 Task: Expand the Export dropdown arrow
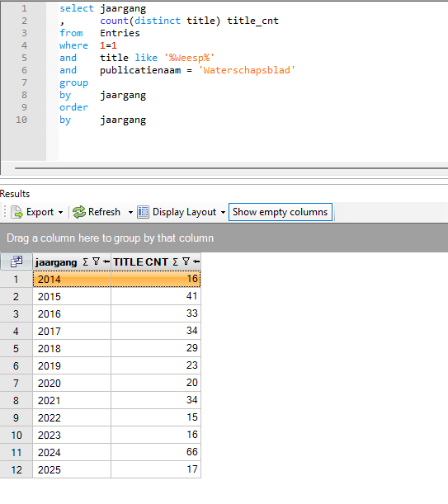(x=61, y=213)
